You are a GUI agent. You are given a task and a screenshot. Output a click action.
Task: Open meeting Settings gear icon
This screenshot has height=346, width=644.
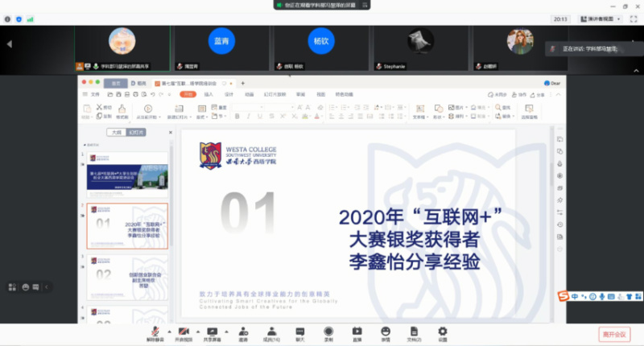[442, 332]
